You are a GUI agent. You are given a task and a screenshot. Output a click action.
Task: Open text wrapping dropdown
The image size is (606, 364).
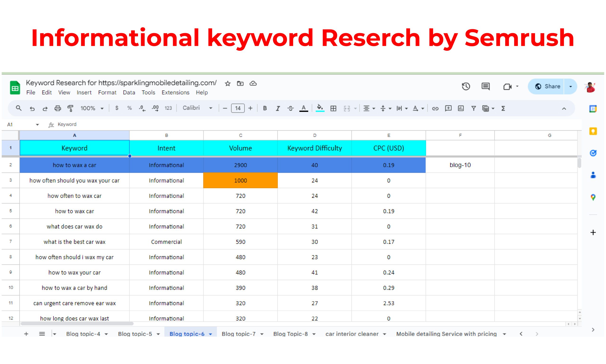(402, 108)
